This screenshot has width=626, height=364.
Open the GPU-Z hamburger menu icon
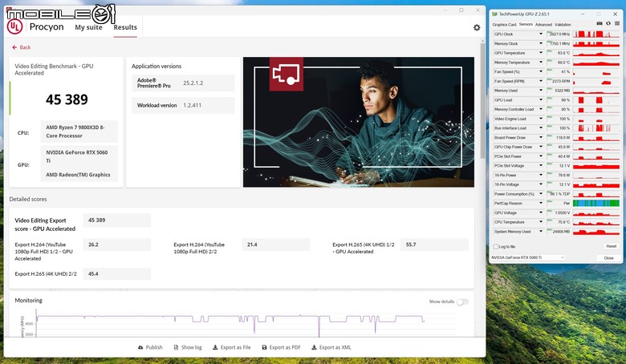(x=617, y=24)
